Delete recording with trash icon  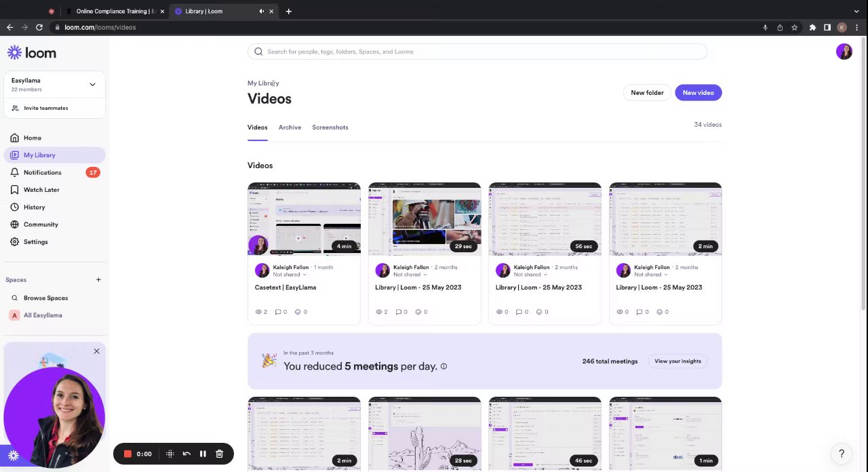[219, 454]
